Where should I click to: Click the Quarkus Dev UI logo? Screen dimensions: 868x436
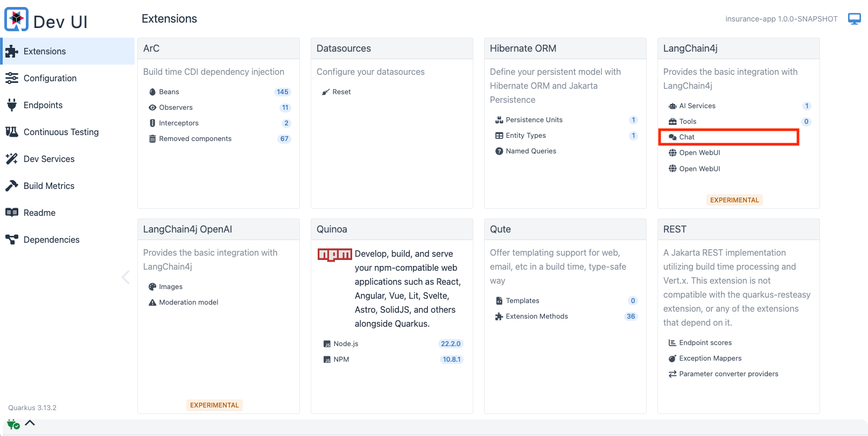(17, 19)
